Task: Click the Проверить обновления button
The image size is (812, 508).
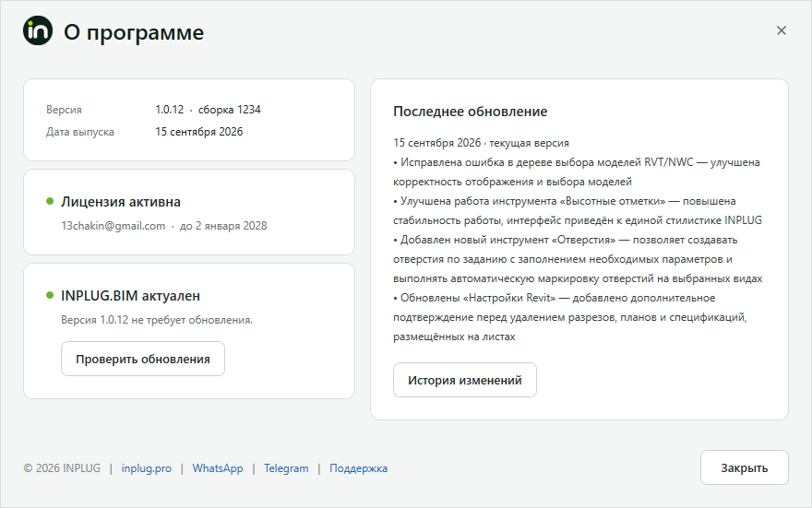Action: point(143,359)
